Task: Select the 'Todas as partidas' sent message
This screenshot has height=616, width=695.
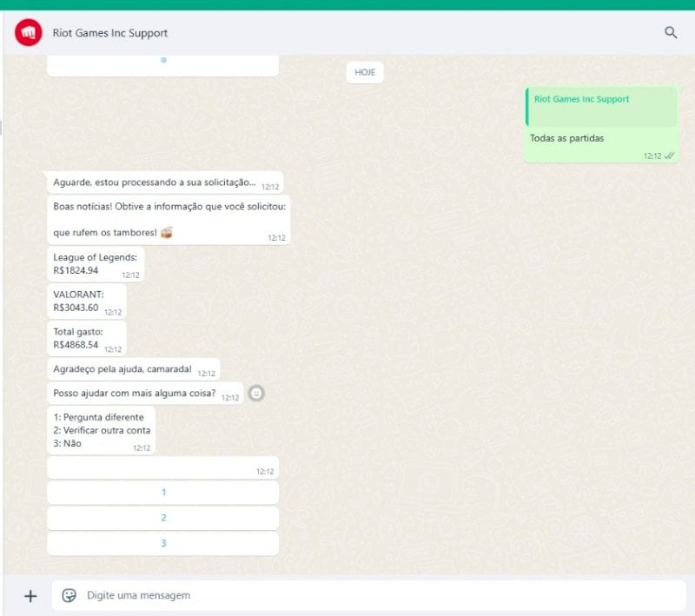Action: tap(601, 124)
